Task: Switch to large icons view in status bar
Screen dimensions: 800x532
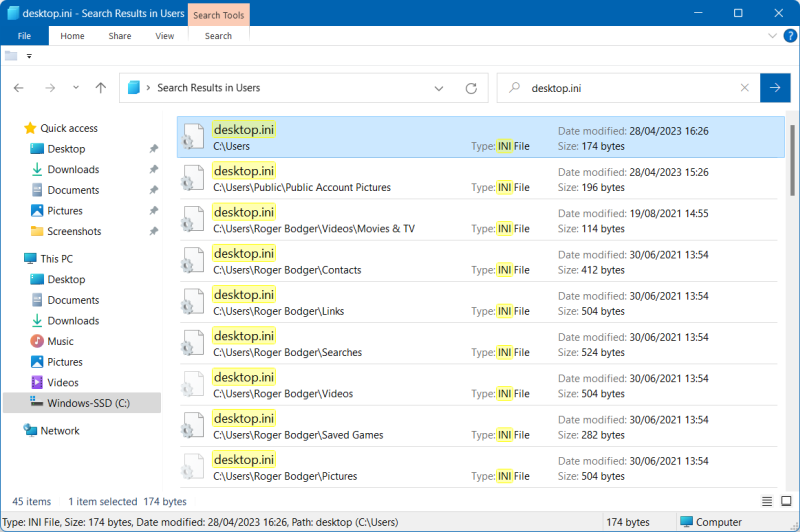Action: tap(786, 501)
